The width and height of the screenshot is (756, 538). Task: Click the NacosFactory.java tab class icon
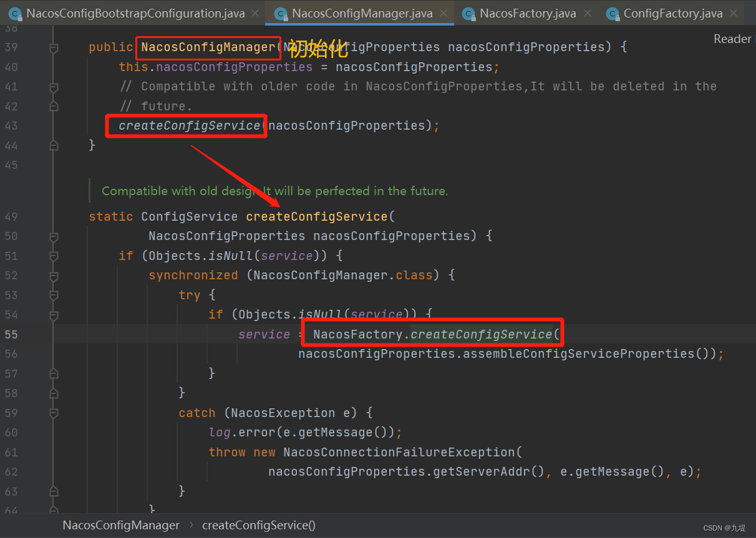pyautogui.click(x=468, y=13)
